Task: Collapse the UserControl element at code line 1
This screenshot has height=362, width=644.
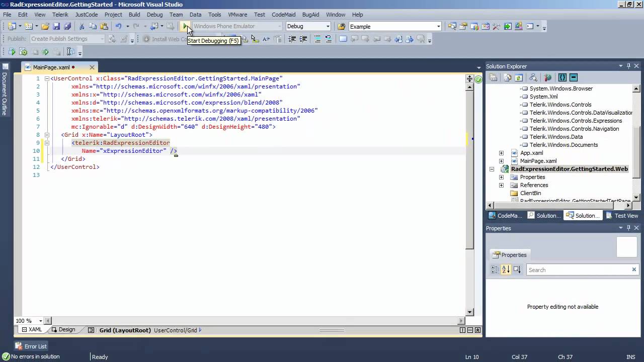Action: point(47,78)
